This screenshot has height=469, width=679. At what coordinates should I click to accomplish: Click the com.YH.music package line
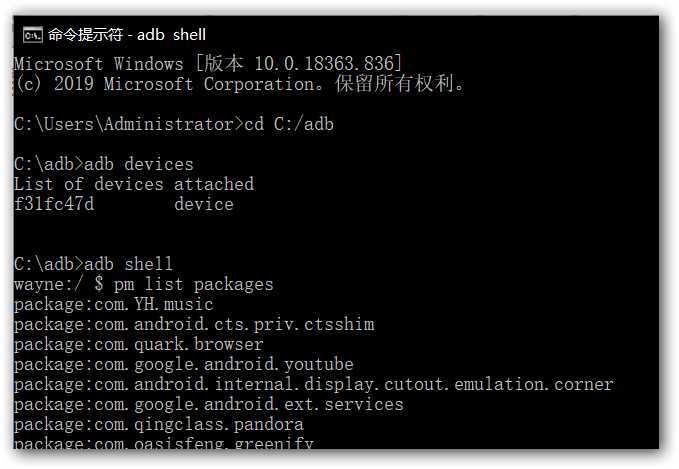coord(113,304)
